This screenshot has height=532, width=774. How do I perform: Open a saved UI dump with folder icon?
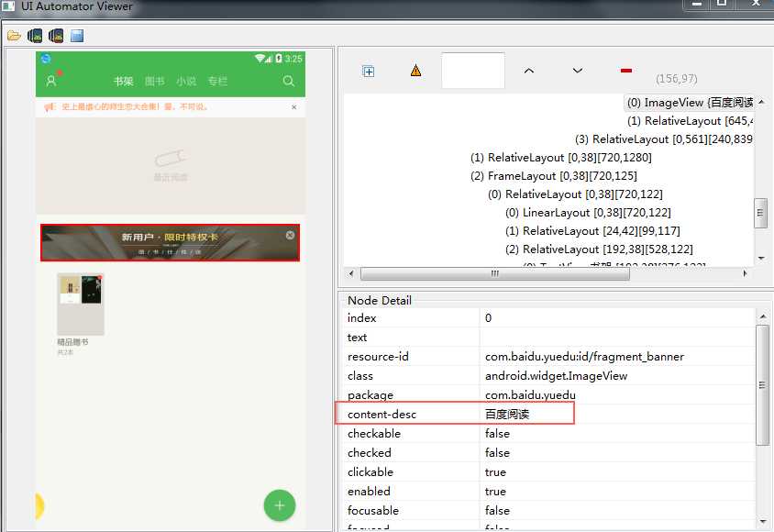click(14, 36)
